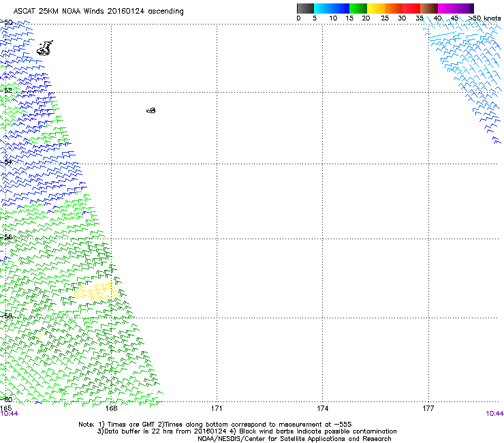The image size is (504, 443).
Task: Click the cyan 5-10 knots legend segment
Action: click(x=323, y=8)
